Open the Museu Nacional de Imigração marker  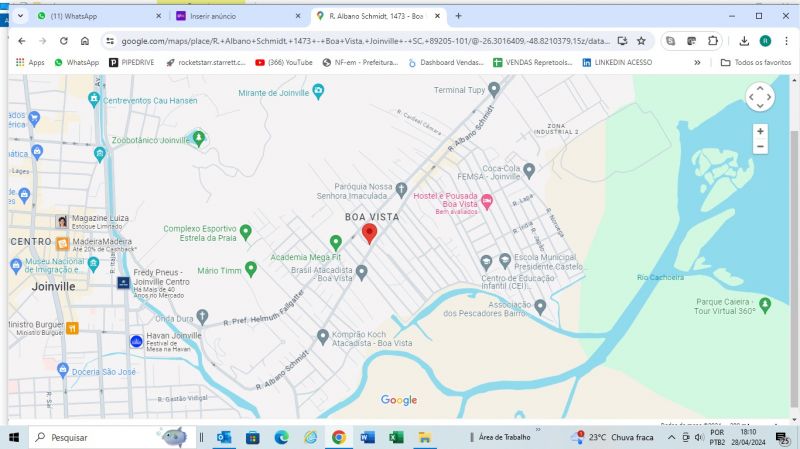coord(93,264)
